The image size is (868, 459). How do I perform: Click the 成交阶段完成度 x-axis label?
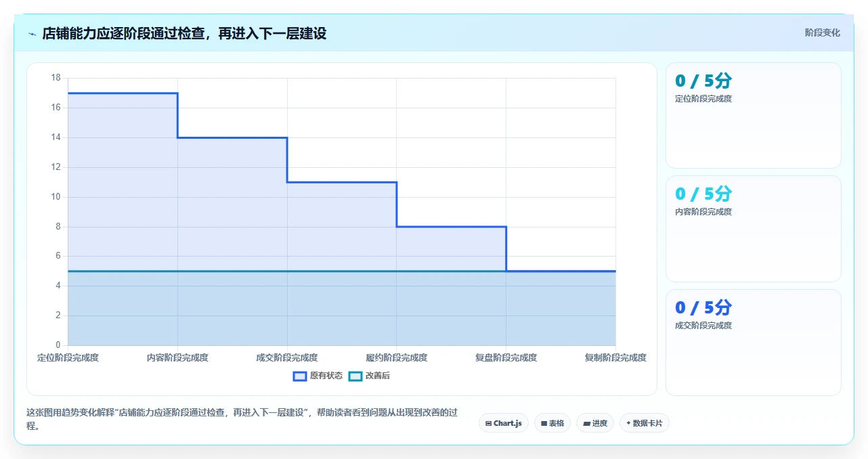point(287,357)
